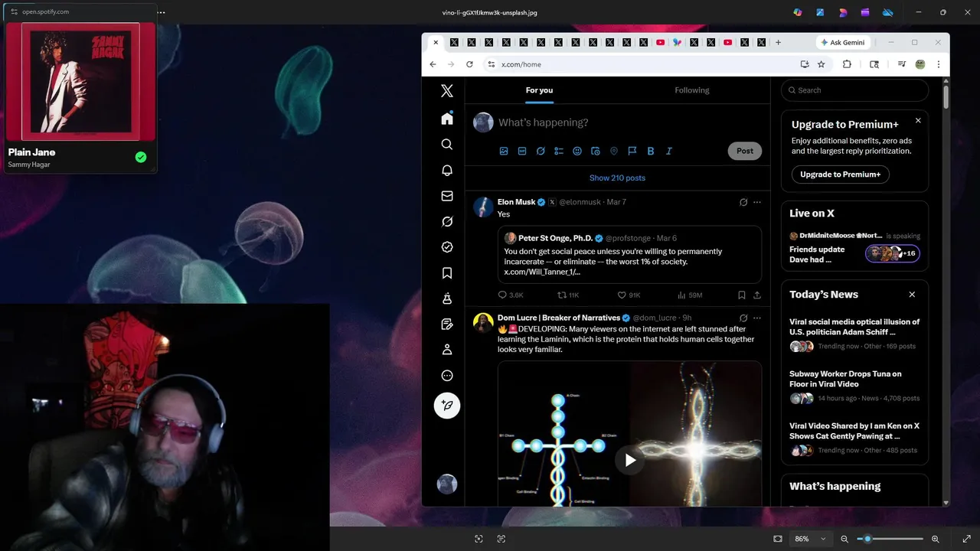Open Explore search in the X sidebar
Image resolution: width=980 pixels, height=551 pixels.
click(x=447, y=145)
